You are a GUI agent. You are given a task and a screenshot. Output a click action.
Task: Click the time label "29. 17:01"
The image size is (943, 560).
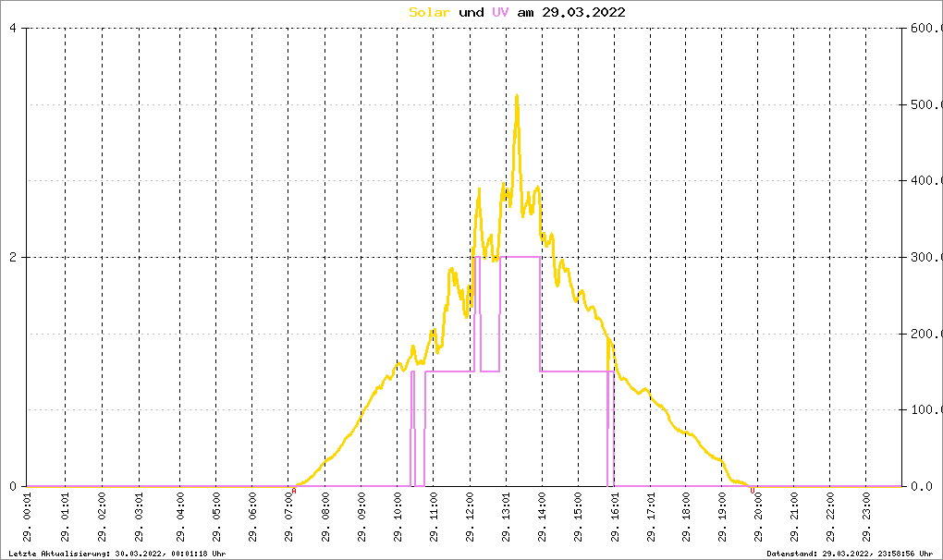(x=651, y=517)
